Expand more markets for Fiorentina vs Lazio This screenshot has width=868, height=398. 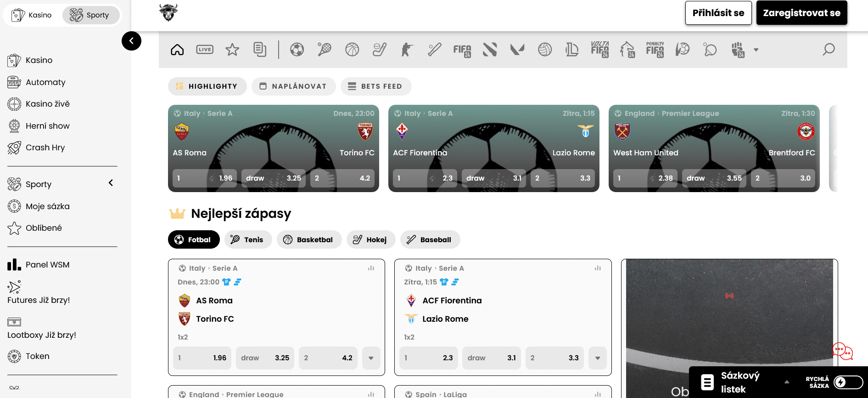click(x=598, y=358)
